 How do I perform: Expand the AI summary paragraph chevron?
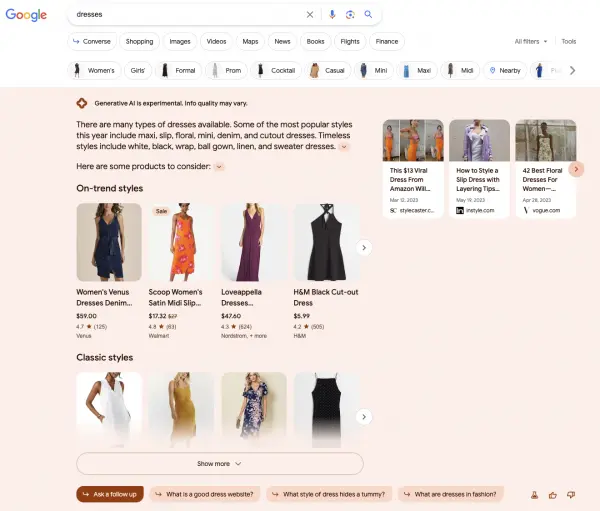click(344, 147)
